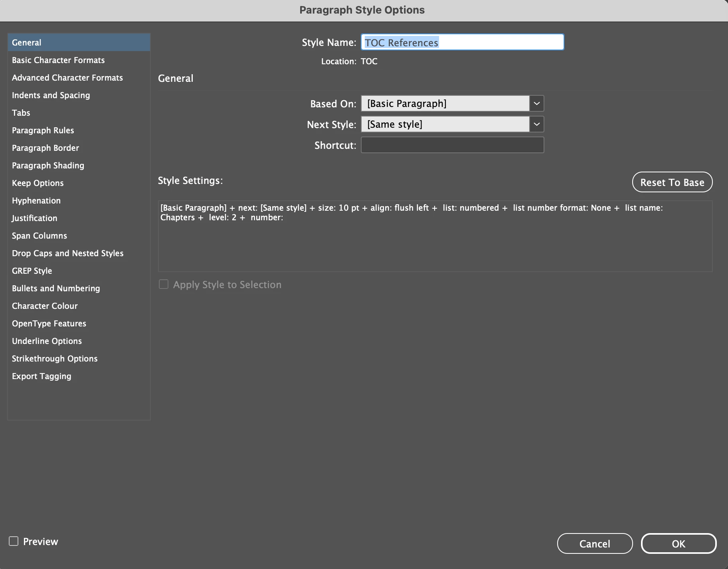728x569 pixels.
Task: Click the Shortcut input field
Action: click(x=452, y=145)
